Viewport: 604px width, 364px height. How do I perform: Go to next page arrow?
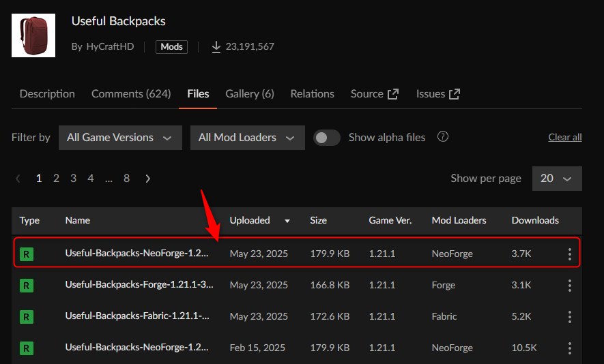147,178
